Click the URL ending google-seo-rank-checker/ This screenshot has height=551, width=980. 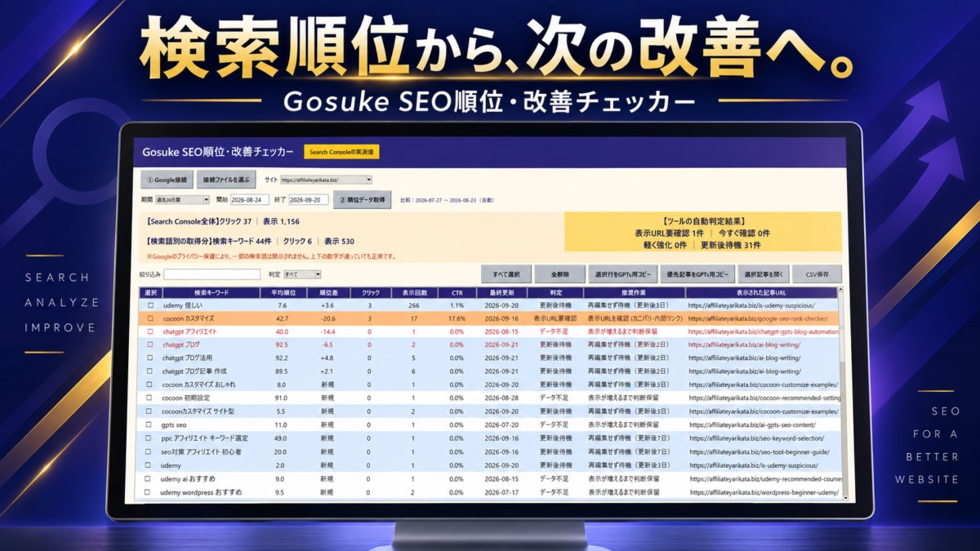coord(758,318)
